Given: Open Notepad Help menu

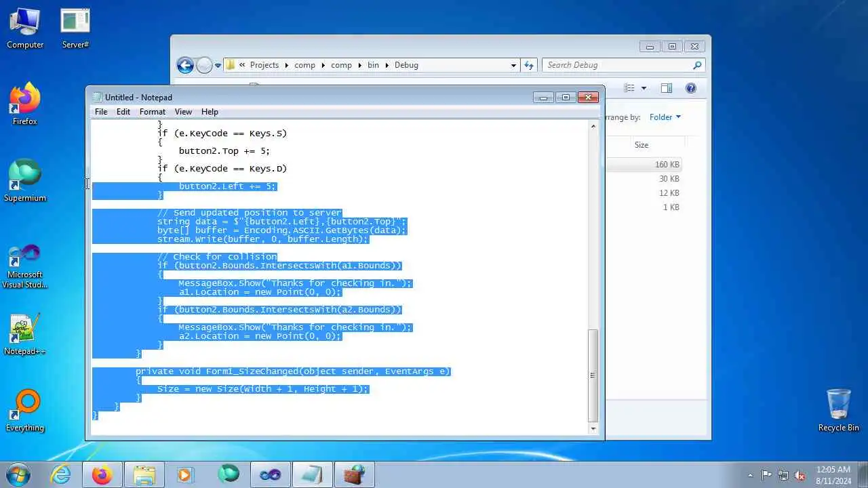Looking at the screenshot, I should [210, 112].
